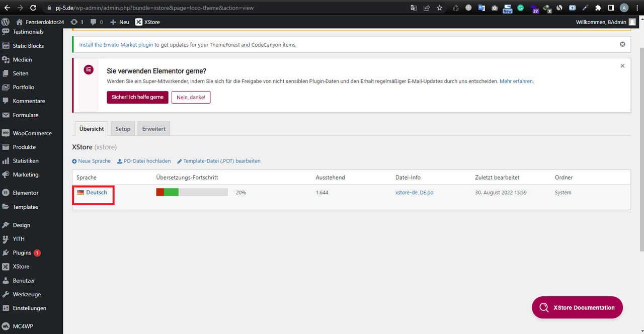The width and height of the screenshot is (644, 334).
Task: Click the browser forward arrow
Action: point(20,8)
